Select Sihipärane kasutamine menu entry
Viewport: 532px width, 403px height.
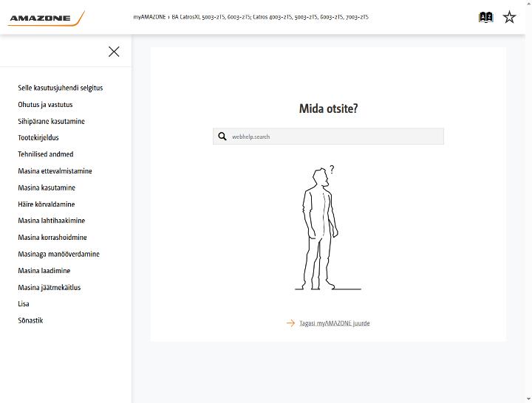(51, 121)
